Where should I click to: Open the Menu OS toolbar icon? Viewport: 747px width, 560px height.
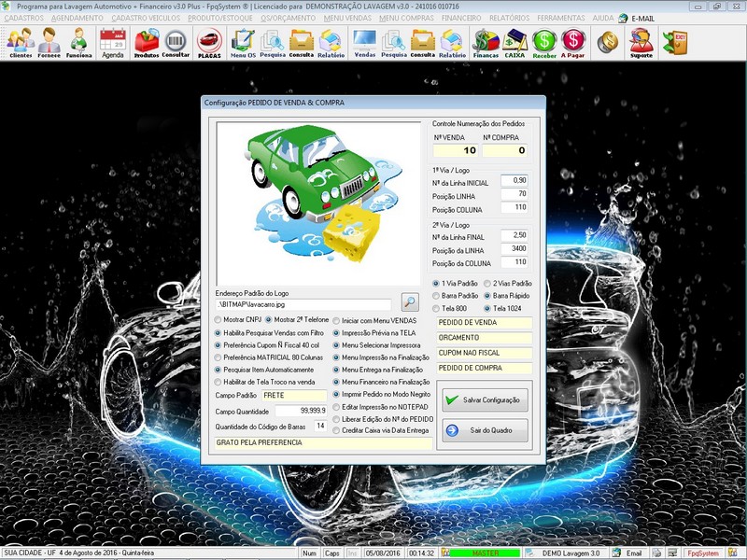tap(243, 42)
